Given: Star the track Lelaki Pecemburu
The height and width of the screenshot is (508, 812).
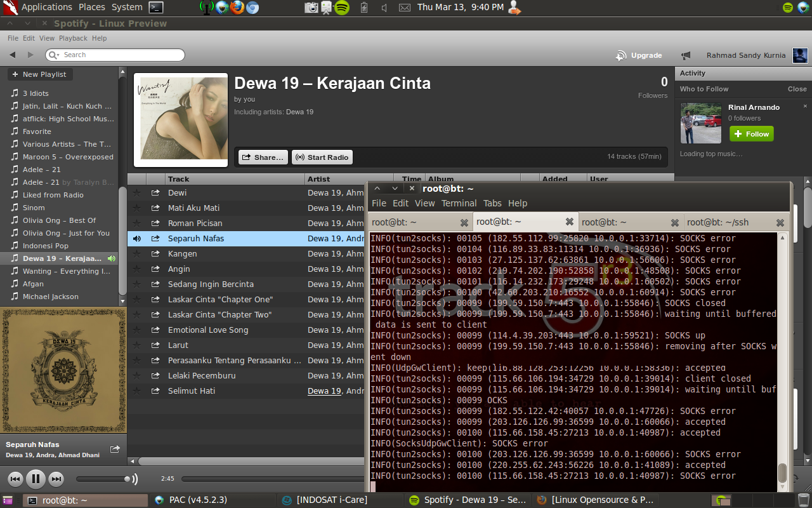Looking at the screenshot, I should point(136,376).
